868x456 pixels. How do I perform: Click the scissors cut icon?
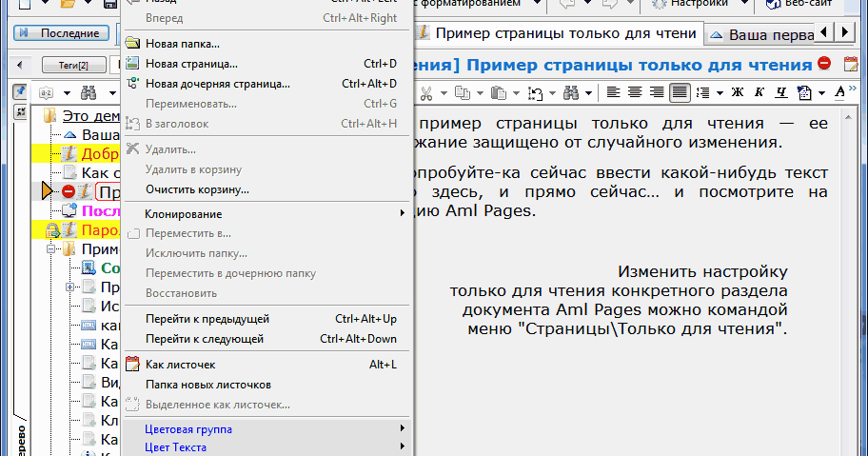(426, 92)
